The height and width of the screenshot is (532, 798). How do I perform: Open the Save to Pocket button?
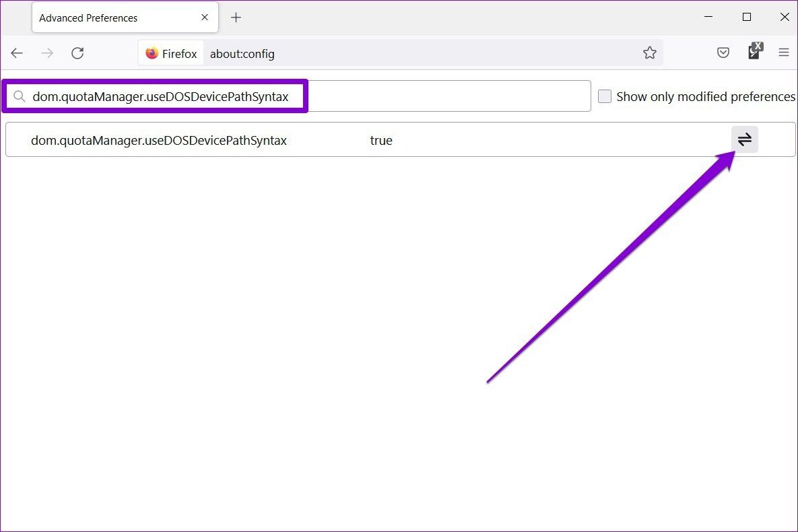tap(723, 53)
